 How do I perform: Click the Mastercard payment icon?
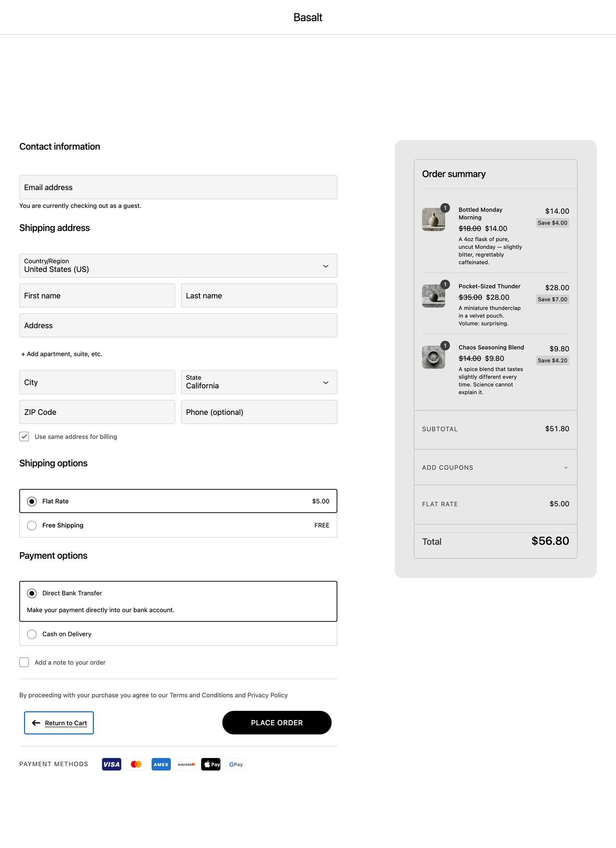[x=136, y=764]
